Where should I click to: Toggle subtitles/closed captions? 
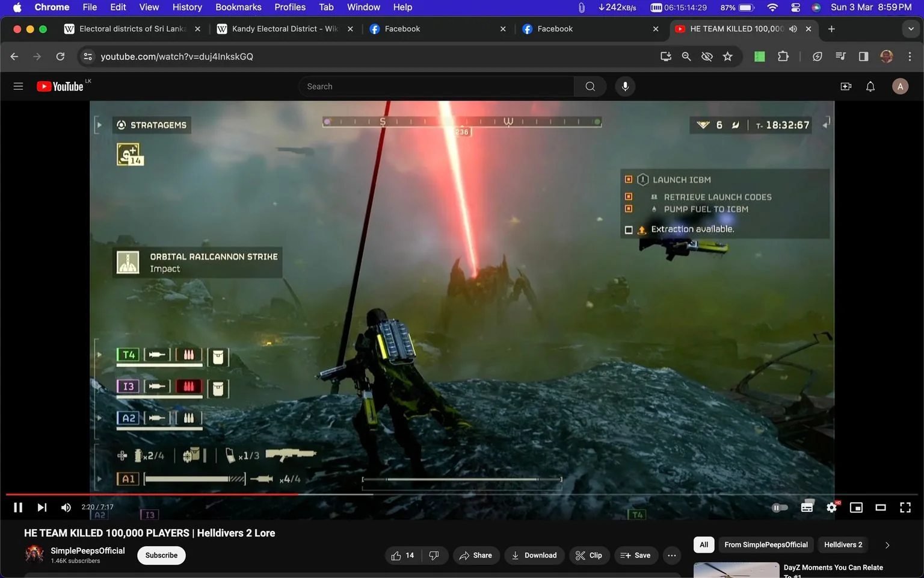point(807,508)
